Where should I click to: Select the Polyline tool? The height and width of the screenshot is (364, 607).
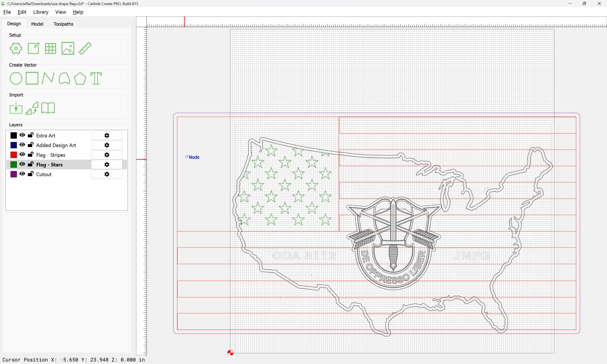tap(48, 78)
